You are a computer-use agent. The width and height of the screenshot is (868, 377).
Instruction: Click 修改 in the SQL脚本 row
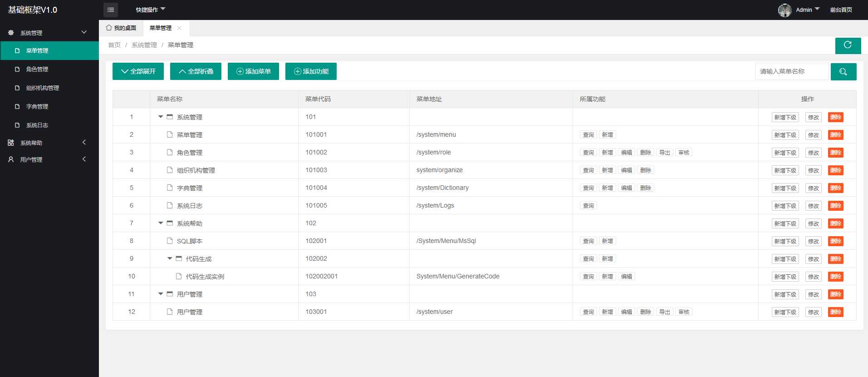(x=814, y=241)
